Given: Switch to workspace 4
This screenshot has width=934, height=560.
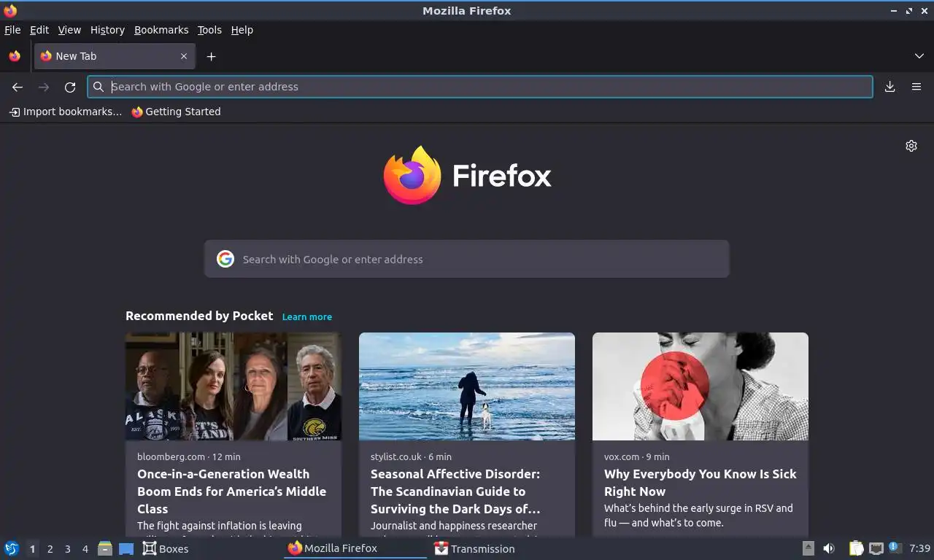Looking at the screenshot, I should click(85, 549).
